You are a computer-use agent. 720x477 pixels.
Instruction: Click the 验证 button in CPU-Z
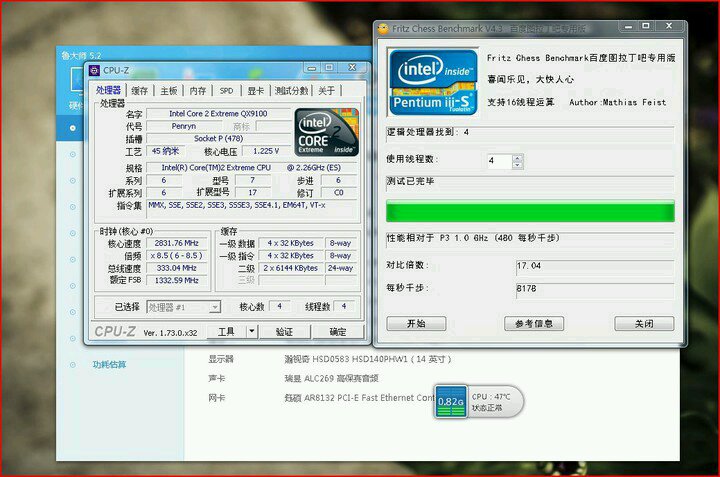pyautogui.click(x=285, y=331)
